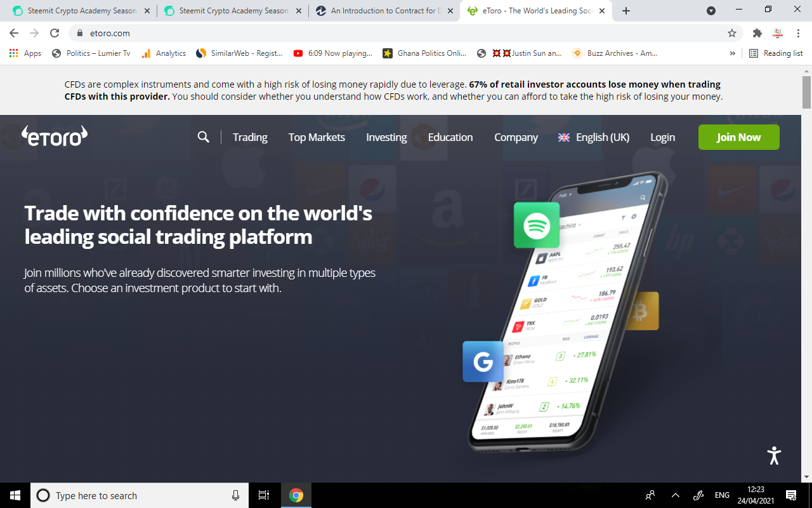Screen dimensions: 812x508
Task: Reload the eToro page
Action: coord(55,33)
